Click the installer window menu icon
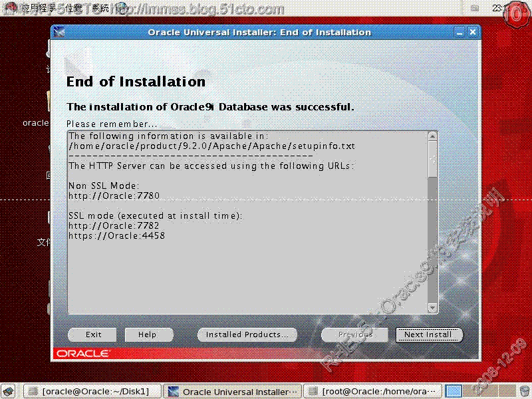The width and height of the screenshot is (532, 399). click(59, 33)
